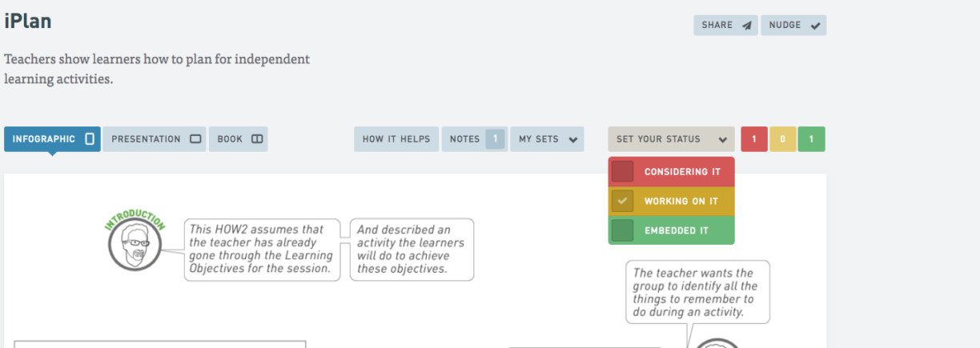Check the Embedded It box
The width and height of the screenshot is (980, 348).
(x=623, y=230)
